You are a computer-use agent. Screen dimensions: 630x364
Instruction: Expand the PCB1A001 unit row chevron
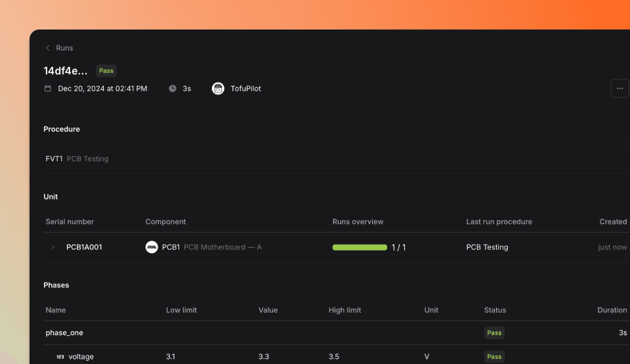[x=53, y=247]
